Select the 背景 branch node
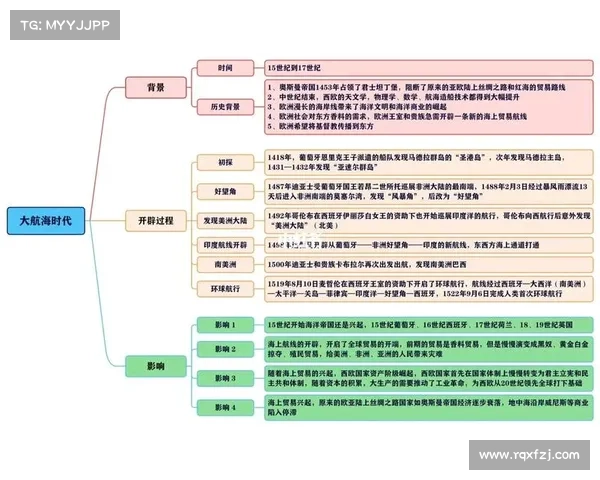 (156, 88)
